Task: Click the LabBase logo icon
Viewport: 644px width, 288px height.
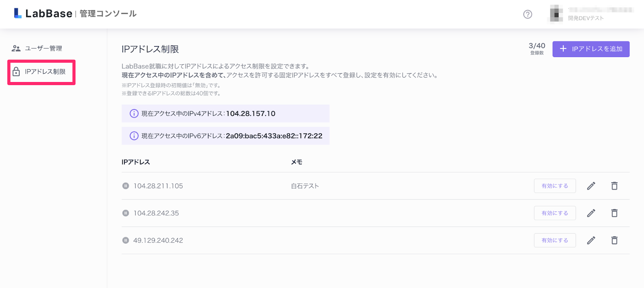Action: [18, 13]
